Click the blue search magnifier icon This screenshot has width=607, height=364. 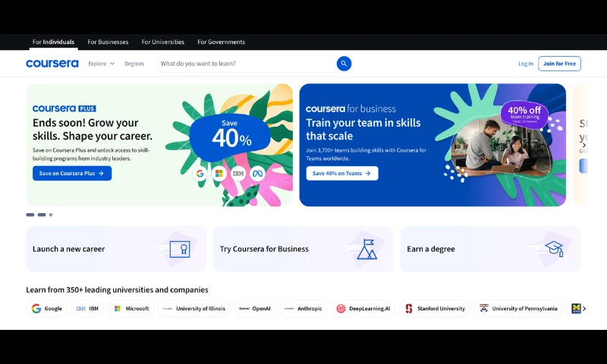[x=344, y=64]
